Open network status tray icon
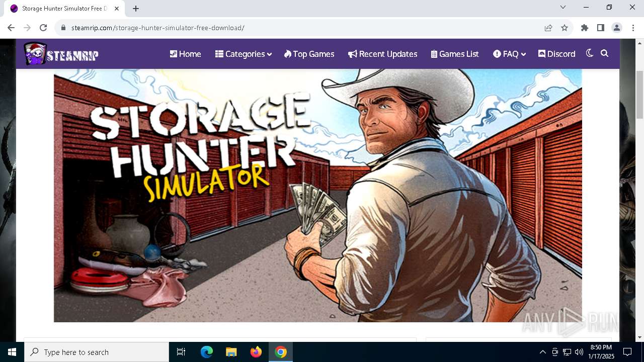Image resolution: width=644 pixels, height=362 pixels. point(567,352)
